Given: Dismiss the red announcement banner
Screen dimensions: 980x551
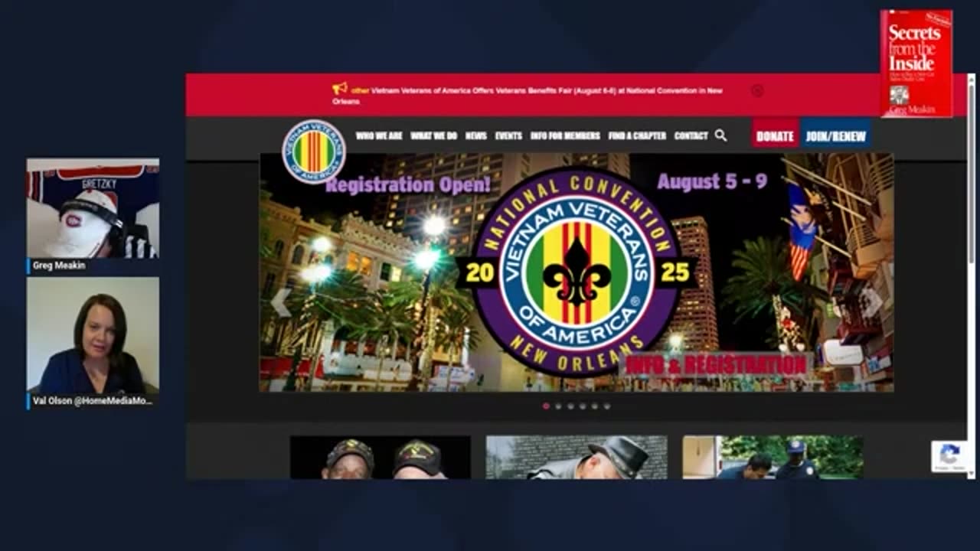Looking at the screenshot, I should click(x=757, y=90).
